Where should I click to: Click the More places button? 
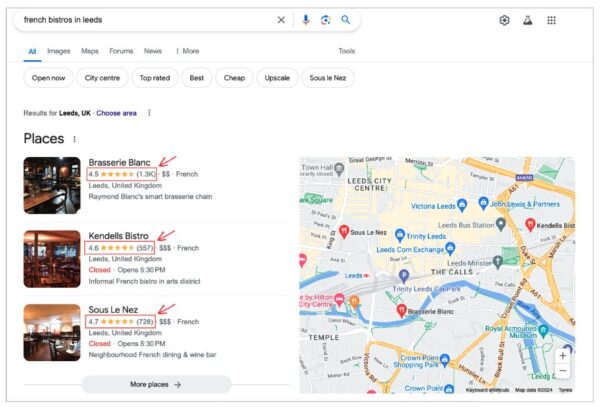pyautogui.click(x=156, y=384)
